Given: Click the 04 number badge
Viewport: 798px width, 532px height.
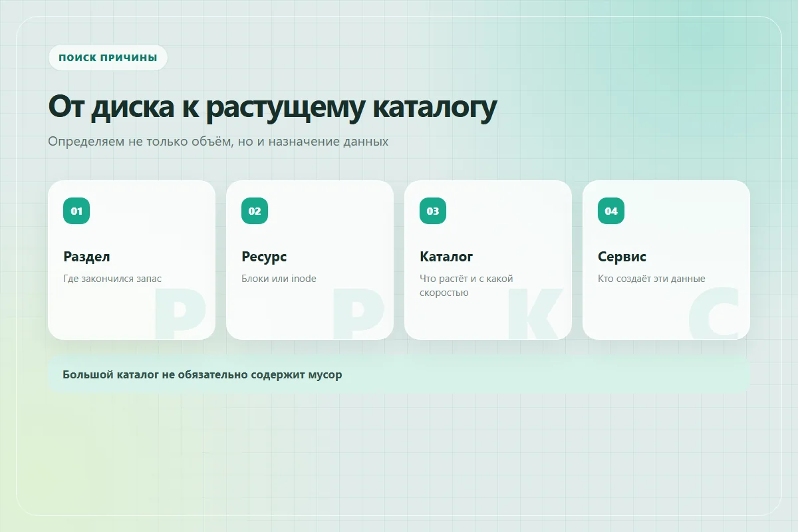Looking at the screenshot, I should pyautogui.click(x=611, y=211).
